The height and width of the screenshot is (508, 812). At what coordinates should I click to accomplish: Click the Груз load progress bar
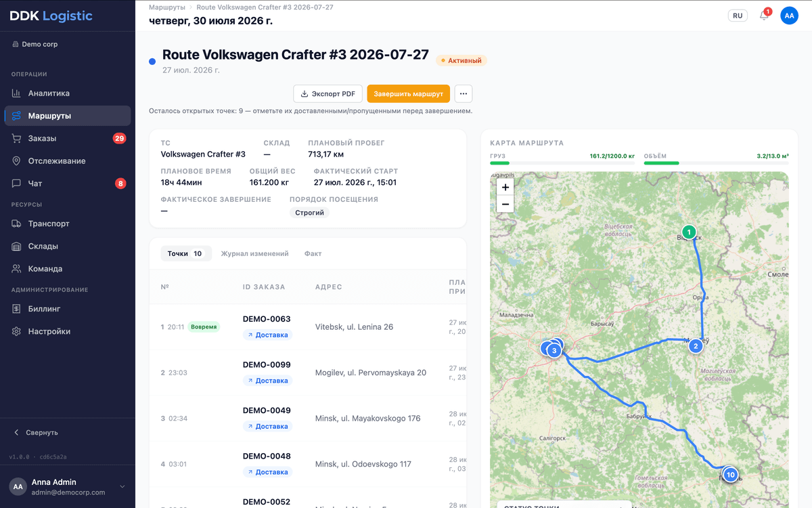pyautogui.click(x=562, y=163)
